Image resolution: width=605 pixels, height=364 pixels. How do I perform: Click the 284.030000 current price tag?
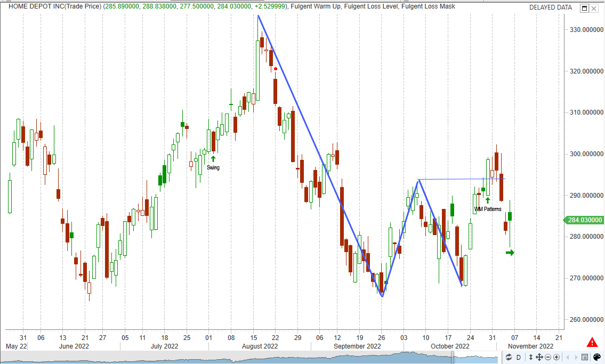coord(584,220)
